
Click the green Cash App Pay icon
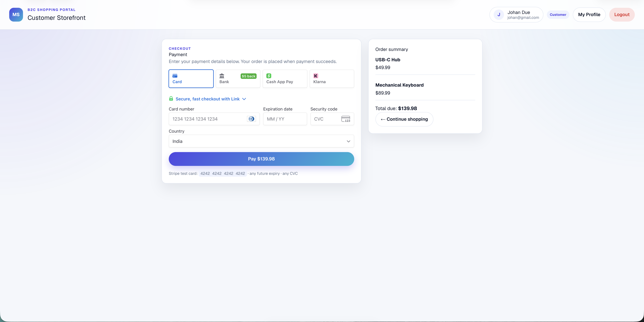(x=269, y=76)
